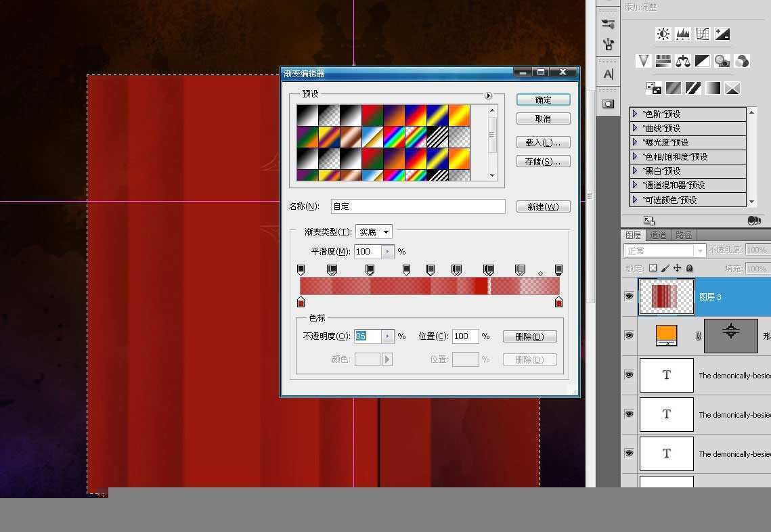This screenshot has width=771, height=532.
Task: Add a Channel Mixer adjustment
Action: pos(741,61)
